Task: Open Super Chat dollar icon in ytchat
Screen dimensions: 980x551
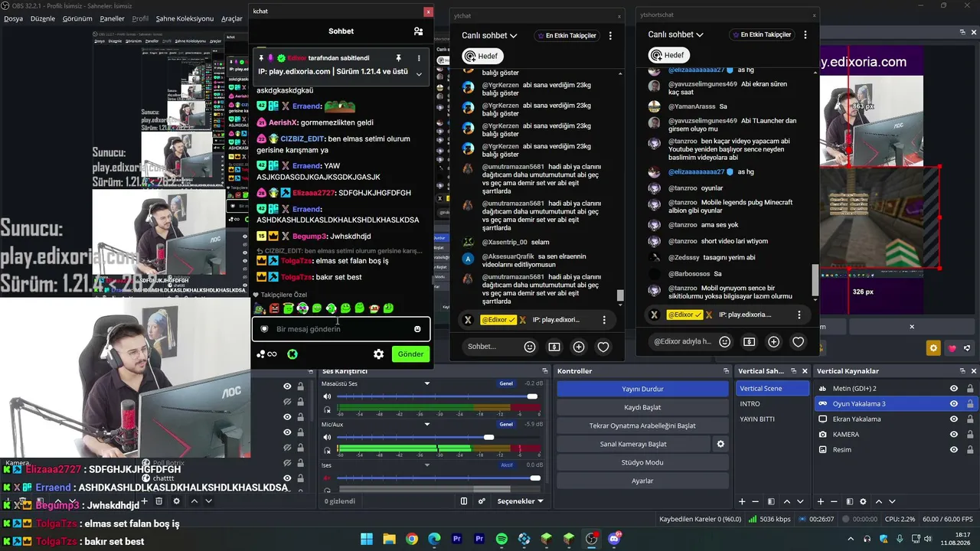Action: point(554,347)
